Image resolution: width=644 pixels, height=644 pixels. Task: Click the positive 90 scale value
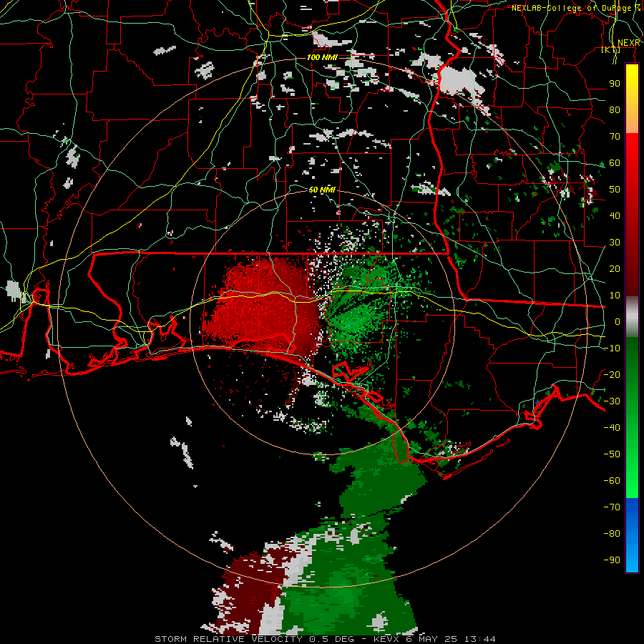(615, 84)
